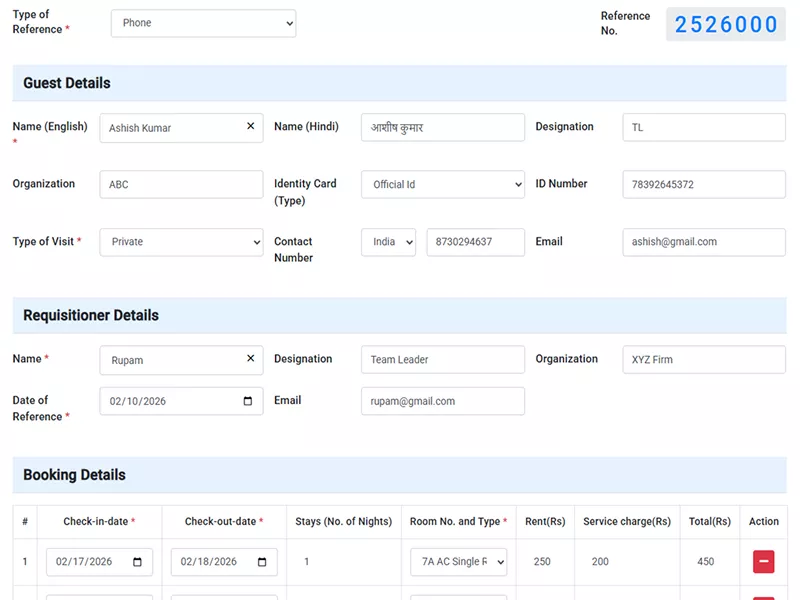Click the Total(Rs) column header
Viewport: 800px width, 600px height.
[x=710, y=521]
